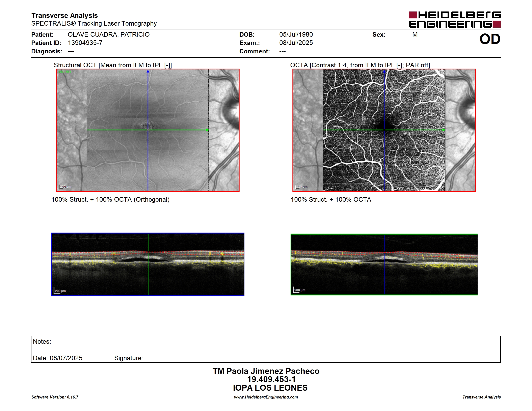Click the 200 µm scale bar in Structural OCT image
Viewport: 532px width, 411px height.
[x=65, y=187]
